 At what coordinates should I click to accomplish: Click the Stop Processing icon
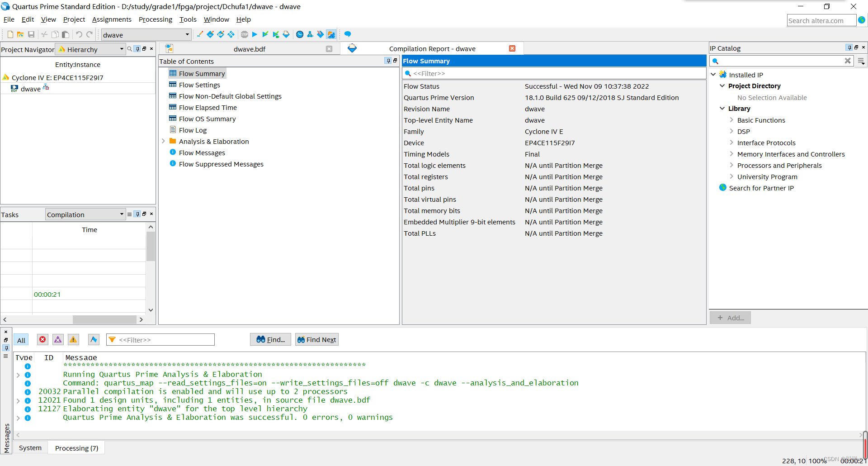click(x=245, y=34)
